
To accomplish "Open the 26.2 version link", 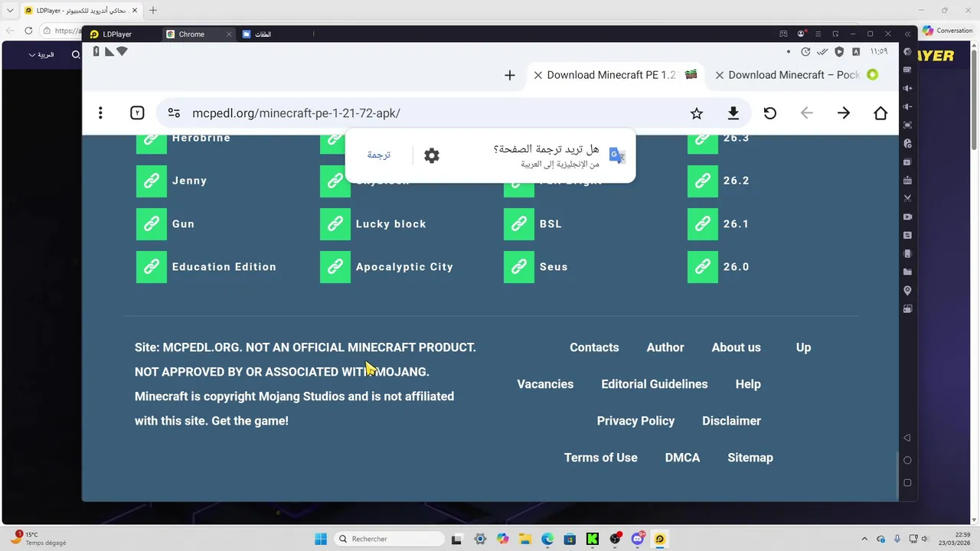I will (736, 181).
